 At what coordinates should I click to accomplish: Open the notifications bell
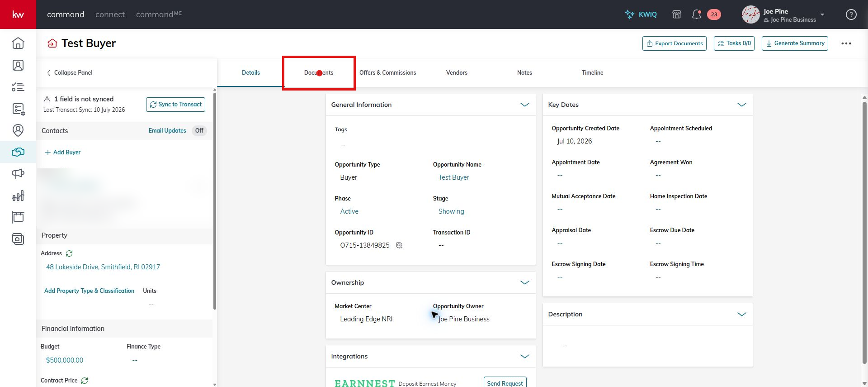[x=697, y=14]
